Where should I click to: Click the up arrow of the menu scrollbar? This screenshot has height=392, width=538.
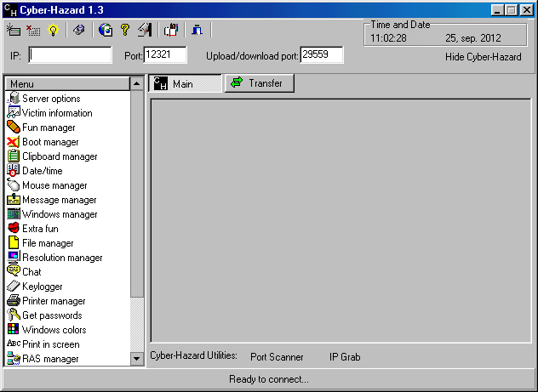[137, 83]
